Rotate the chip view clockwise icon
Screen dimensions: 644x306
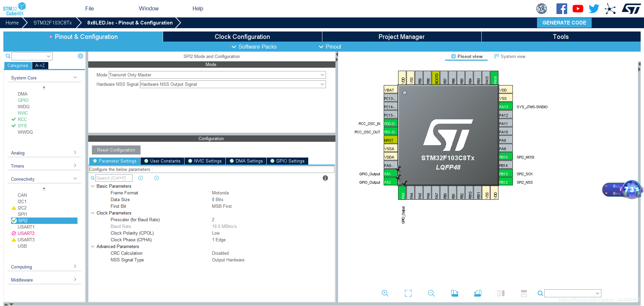tap(454, 293)
